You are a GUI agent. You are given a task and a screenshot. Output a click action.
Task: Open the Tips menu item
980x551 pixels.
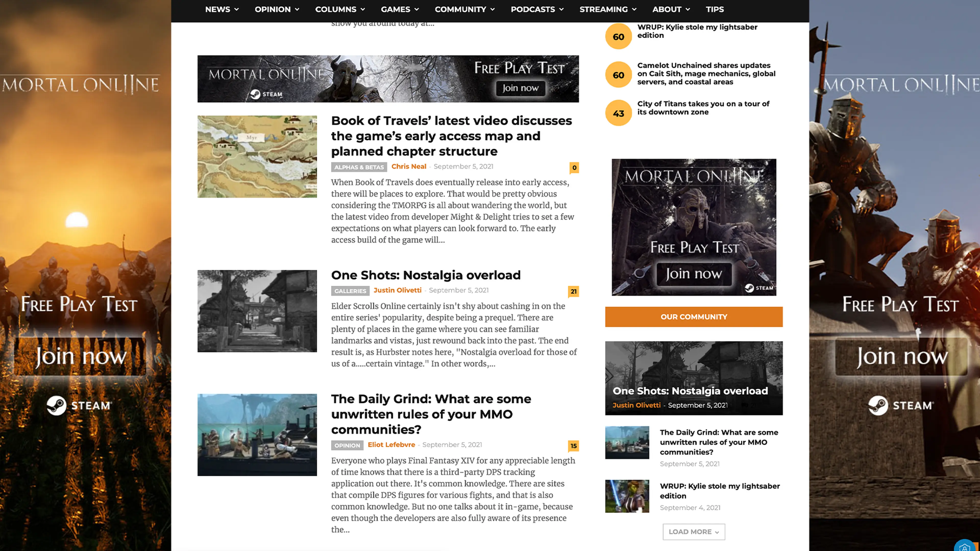[x=715, y=9]
